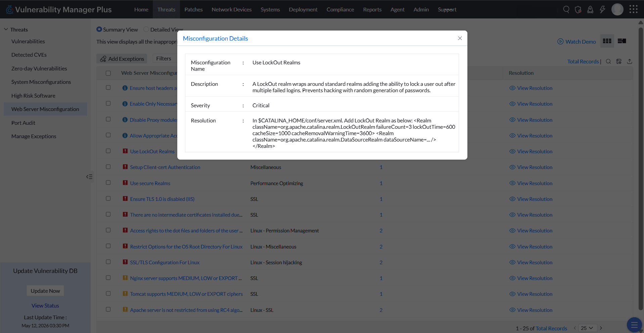Click the Update Now button

click(x=45, y=291)
